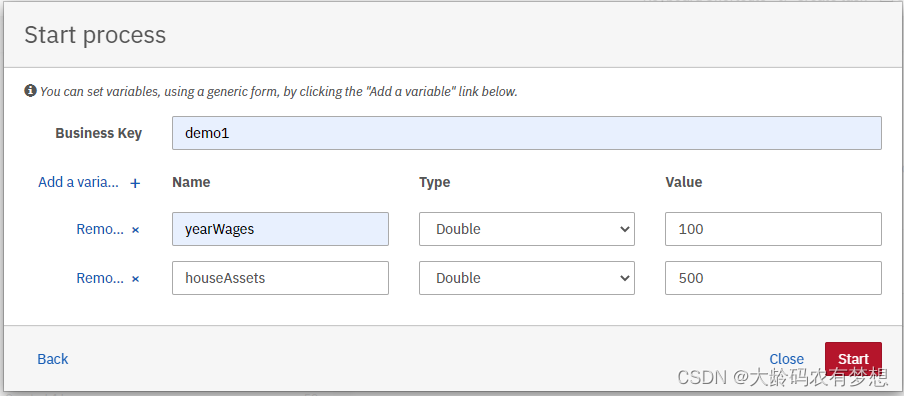Click the info icon beside the hint text
Image resolution: width=904 pixels, height=396 pixels.
coord(30,90)
